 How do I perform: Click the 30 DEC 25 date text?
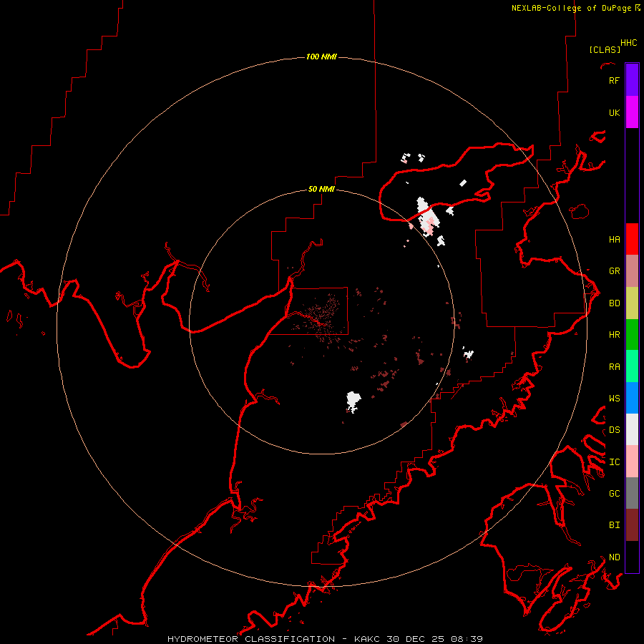415,639
